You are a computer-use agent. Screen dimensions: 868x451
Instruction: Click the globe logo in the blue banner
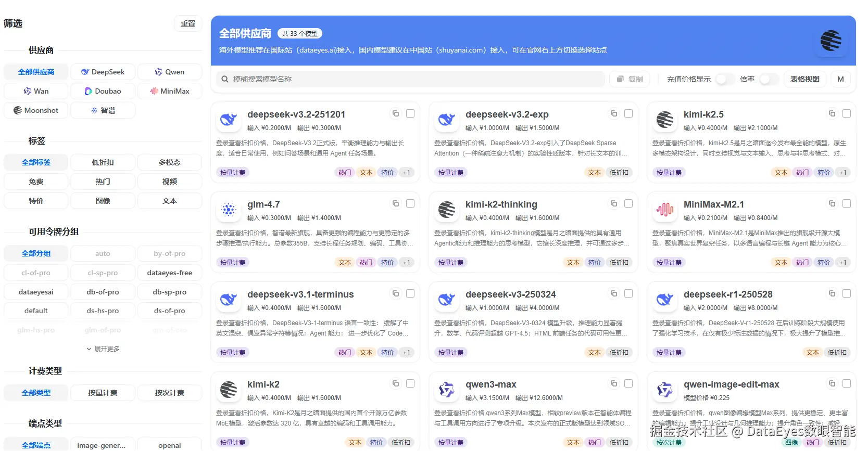tap(831, 41)
